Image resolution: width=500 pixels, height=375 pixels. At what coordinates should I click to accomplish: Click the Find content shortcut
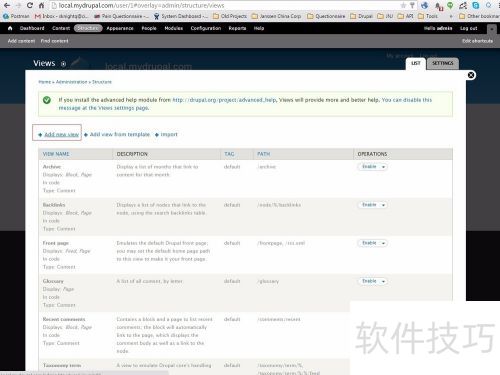[55, 41]
